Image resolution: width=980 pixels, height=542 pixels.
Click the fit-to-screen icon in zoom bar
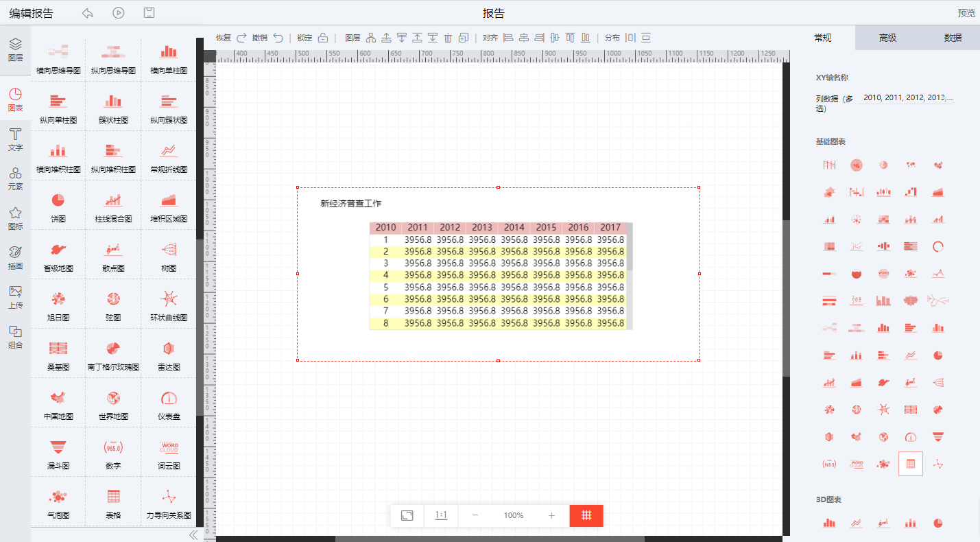(407, 515)
